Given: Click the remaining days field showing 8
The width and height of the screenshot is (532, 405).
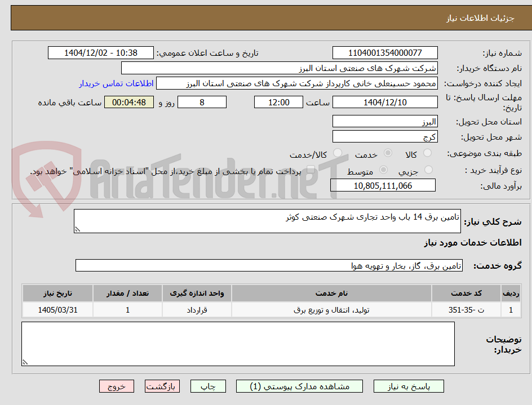Looking at the screenshot, I should pyautogui.click(x=202, y=102).
